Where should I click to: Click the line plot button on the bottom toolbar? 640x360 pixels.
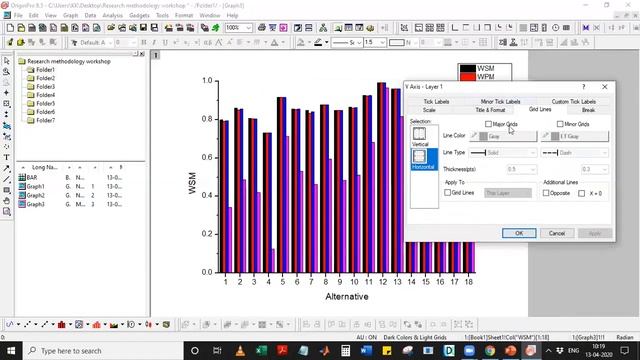[x=10, y=324]
